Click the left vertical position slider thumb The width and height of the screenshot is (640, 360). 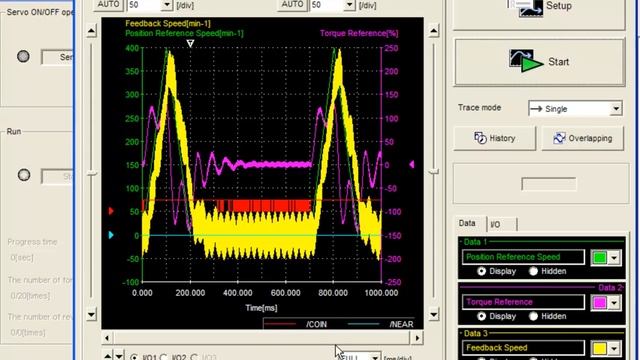(92, 174)
